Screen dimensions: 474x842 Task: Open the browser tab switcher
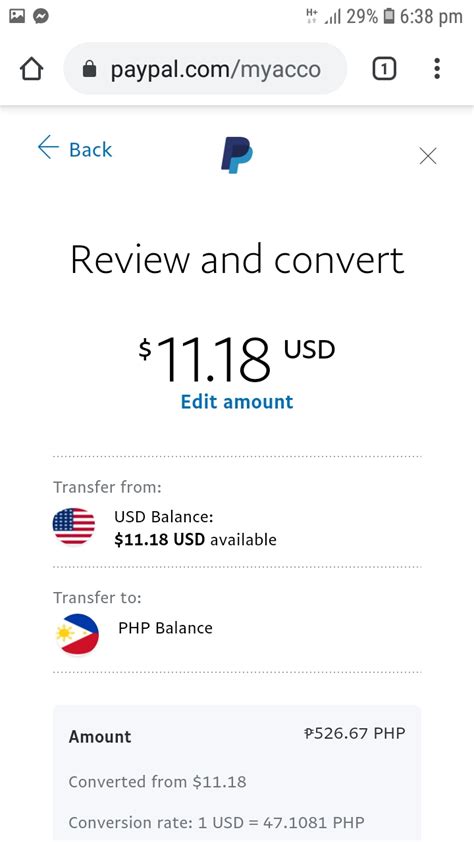point(384,69)
